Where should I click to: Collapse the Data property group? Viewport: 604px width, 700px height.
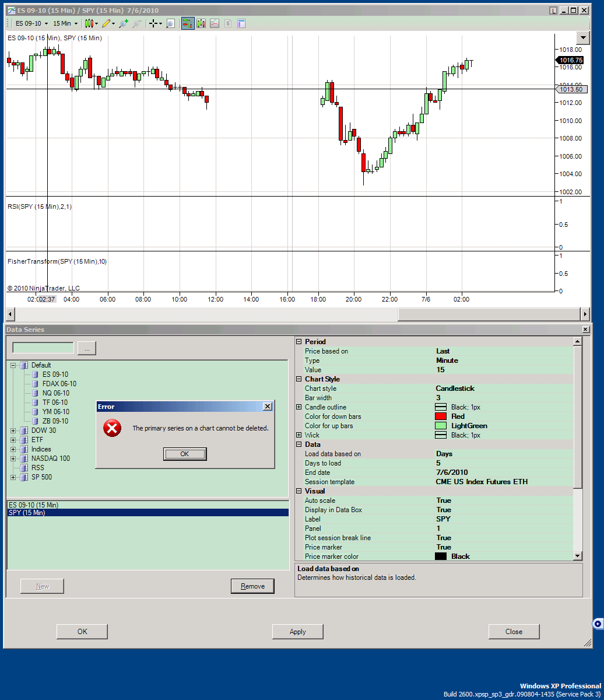pos(299,444)
